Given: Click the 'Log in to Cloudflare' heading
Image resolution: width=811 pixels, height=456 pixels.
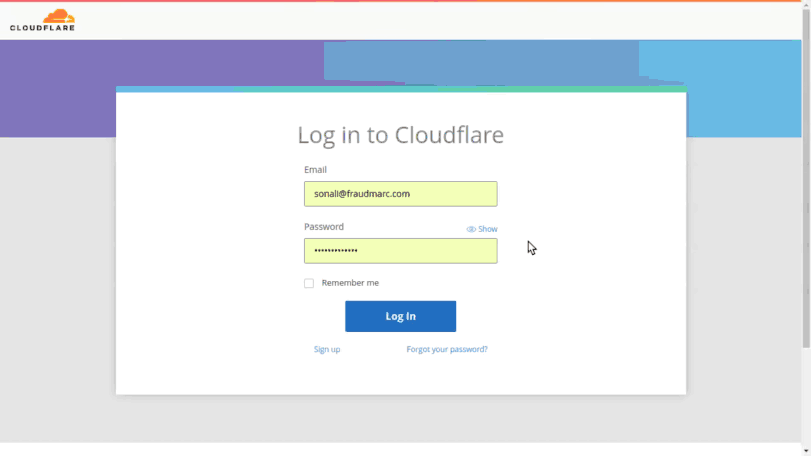Looking at the screenshot, I should [x=400, y=135].
